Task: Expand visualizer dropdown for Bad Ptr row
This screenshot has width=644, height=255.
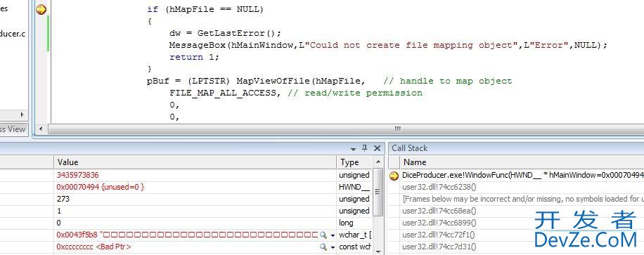Action: (333, 247)
